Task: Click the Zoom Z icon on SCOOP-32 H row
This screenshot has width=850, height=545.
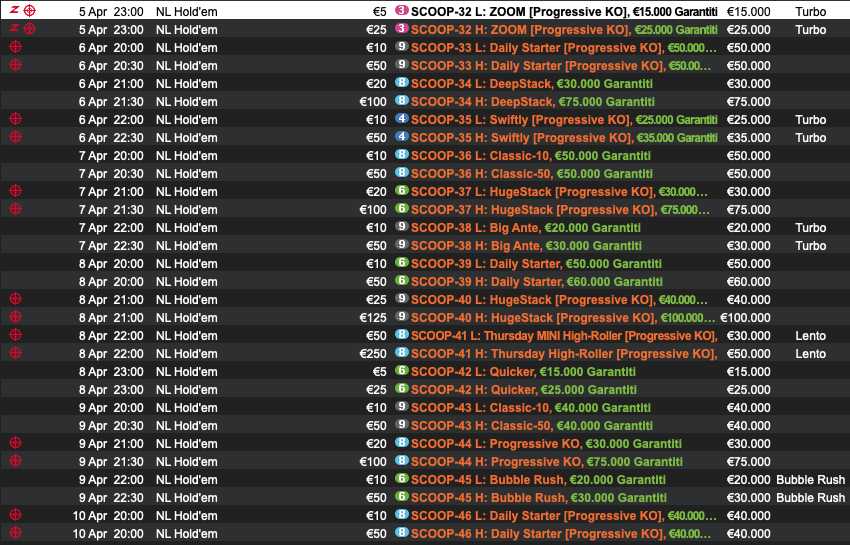Action: pos(15,28)
